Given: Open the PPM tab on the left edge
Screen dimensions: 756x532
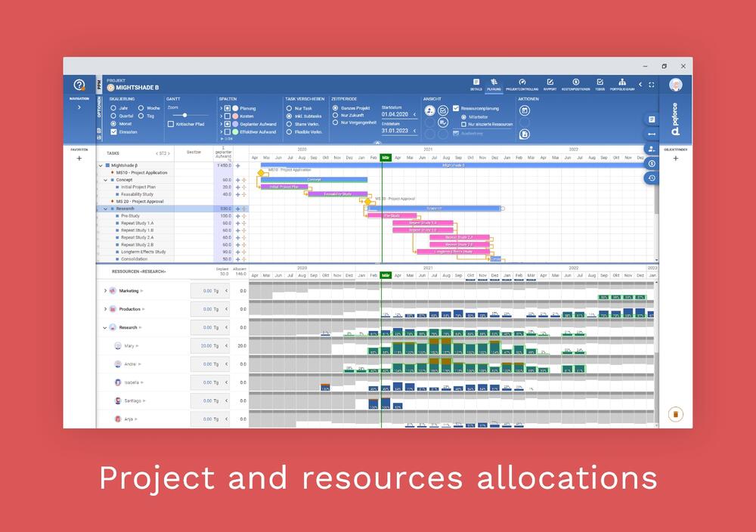Looking at the screenshot, I should click(98, 85).
